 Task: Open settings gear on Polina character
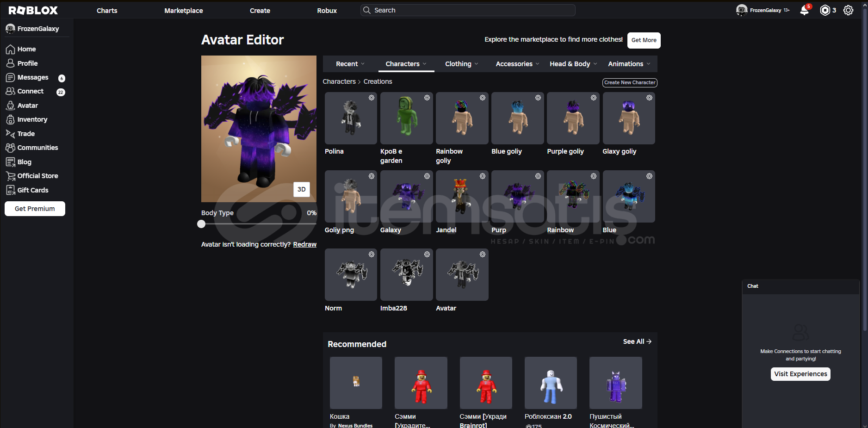point(372,98)
